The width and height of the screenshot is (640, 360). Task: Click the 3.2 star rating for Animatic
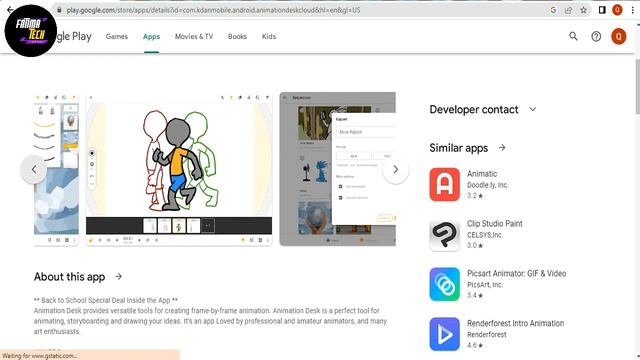click(x=475, y=196)
